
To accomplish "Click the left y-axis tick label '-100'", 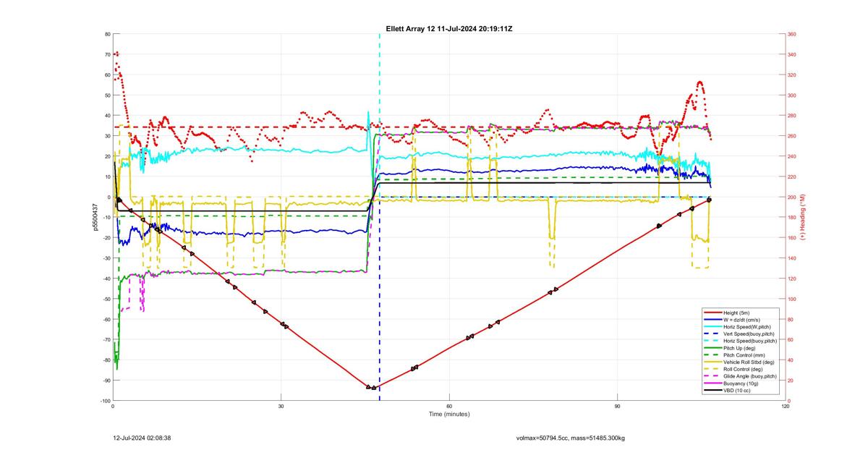I will 105,401.
